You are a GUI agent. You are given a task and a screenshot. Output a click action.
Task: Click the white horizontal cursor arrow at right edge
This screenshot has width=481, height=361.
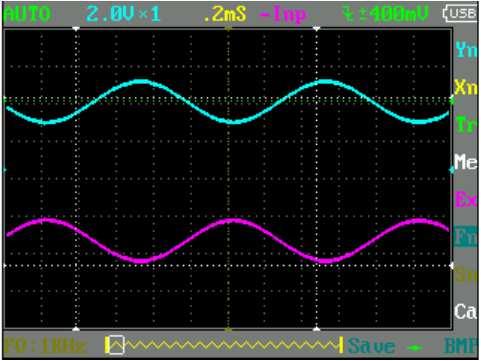click(x=452, y=266)
